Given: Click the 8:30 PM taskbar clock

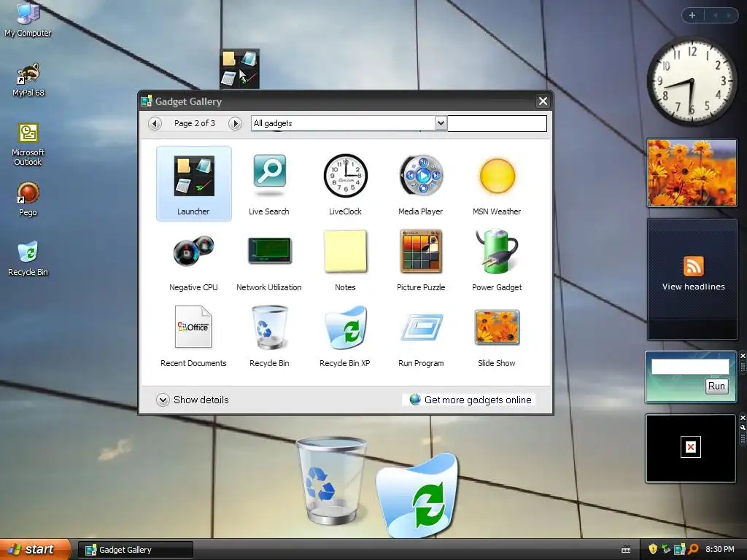Looking at the screenshot, I should [x=720, y=550].
